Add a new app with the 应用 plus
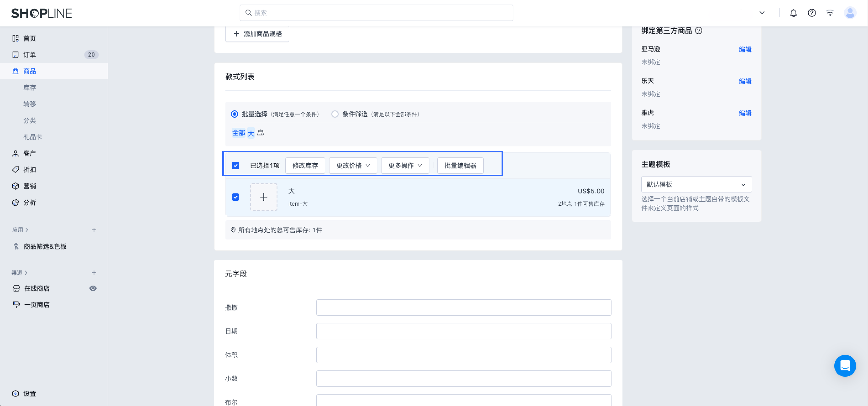Viewport: 868px width, 406px height. (94, 230)
